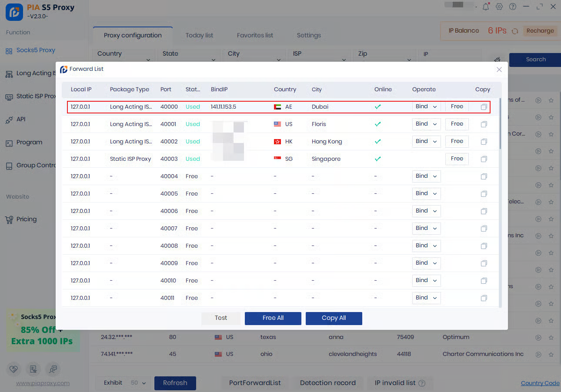This screenshot has width=561, height=392.
Task: Open settings gear in title bar
Action: click(x=499, y=7)
